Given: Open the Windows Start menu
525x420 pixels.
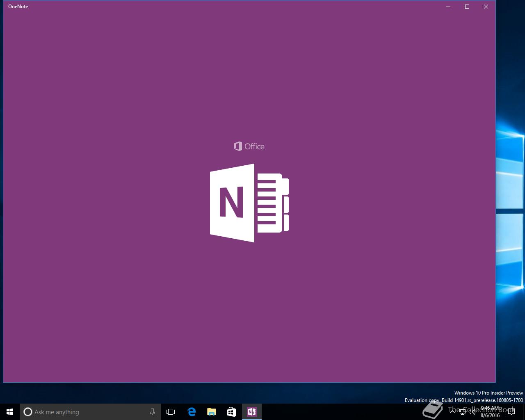Looking at the screenshot, I should pyautogui.click(x=10, y=412).
